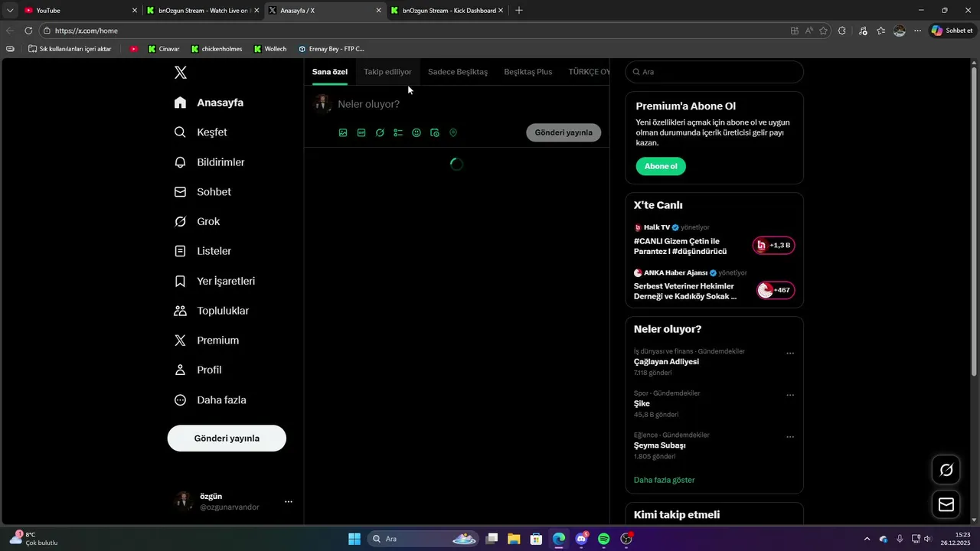Open Keşfet in sidebar

201,132
